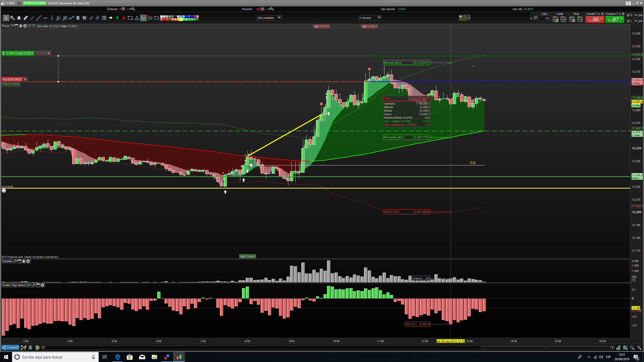This screenshot has width=644, height=362.
Task: Toggle the S stop checkbox
Action: [629, 15]
